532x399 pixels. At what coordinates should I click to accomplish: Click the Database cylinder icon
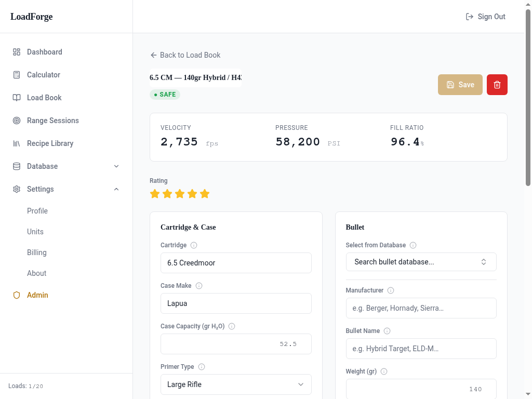coord(17,166)
